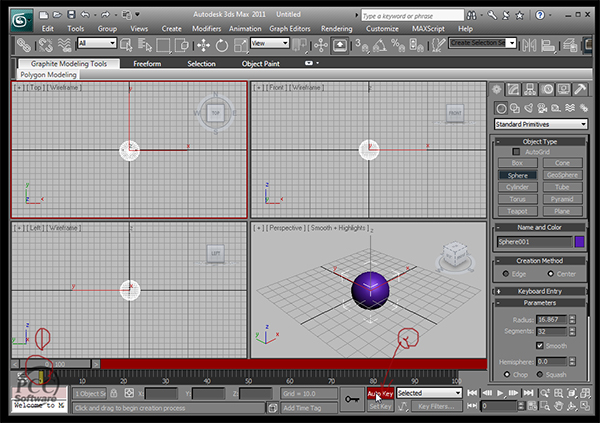Screen dimensions: 600x423
Task: Select the Center creation method radio
Action: click(x=551, y=274)
